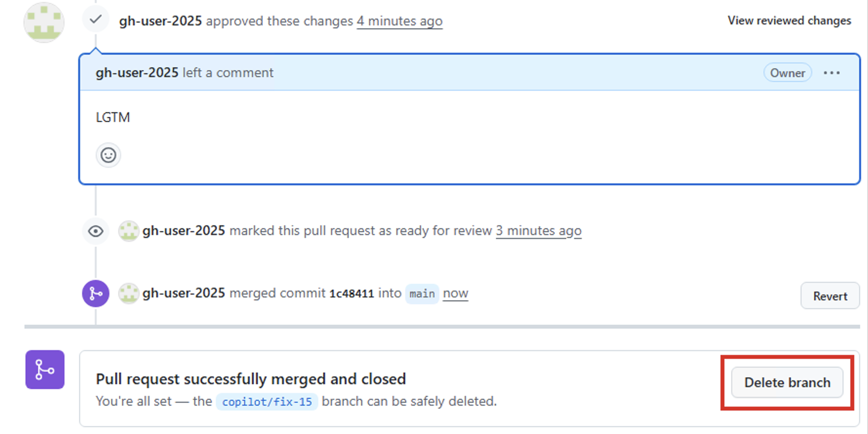868x434 pixels.
Task: Click the large purple merged status icon
Action: click(x=45, y=370)
